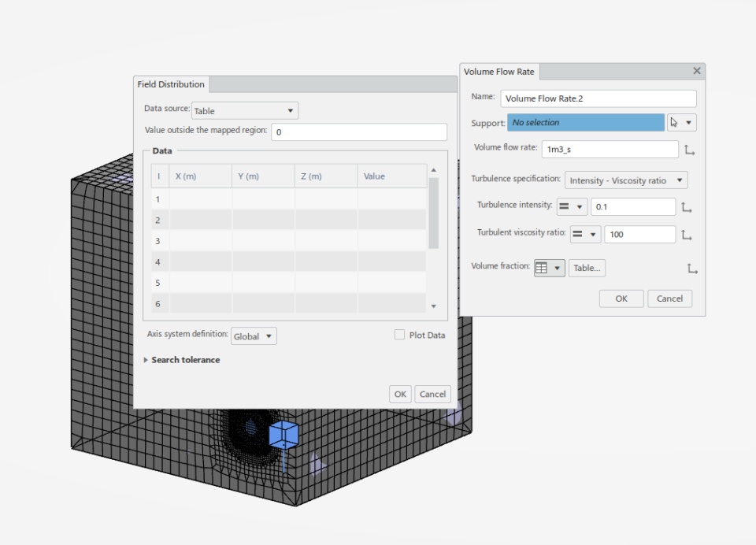This screenshot has width=756, height=545.
Task: Open the Data source Table dropdown
Action: (245, 110)
